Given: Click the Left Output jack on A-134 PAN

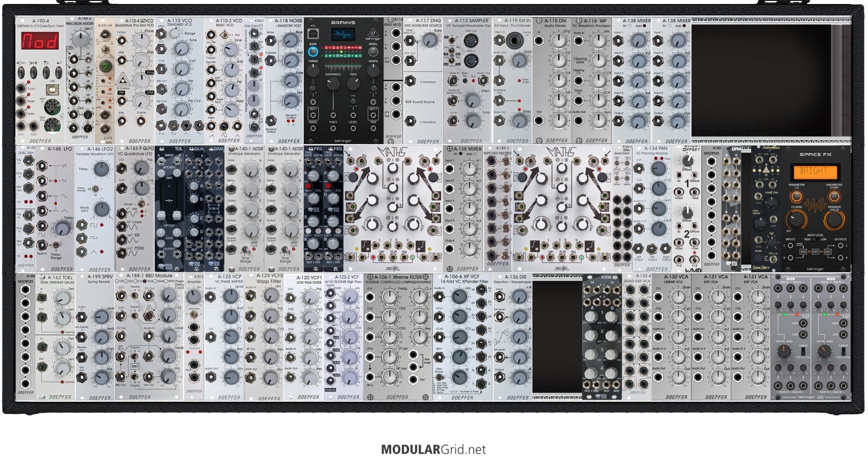Looking at the screenshot, I should point(639,248).
